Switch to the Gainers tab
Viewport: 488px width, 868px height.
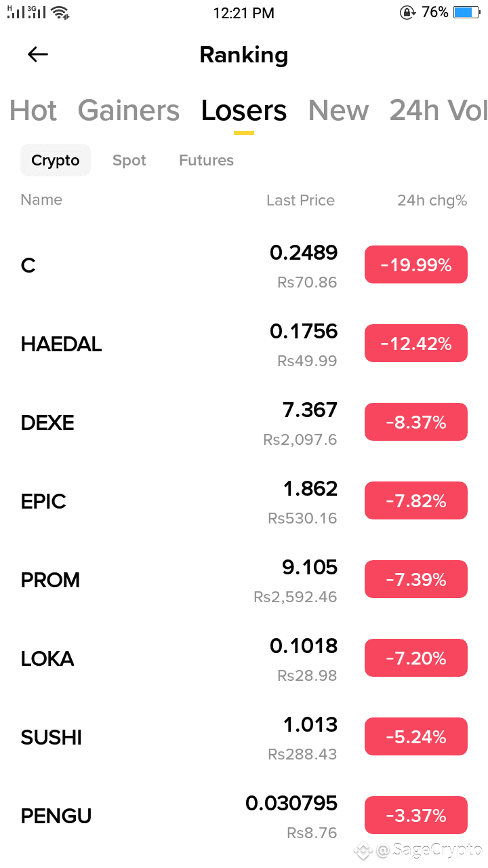(129, 111)
